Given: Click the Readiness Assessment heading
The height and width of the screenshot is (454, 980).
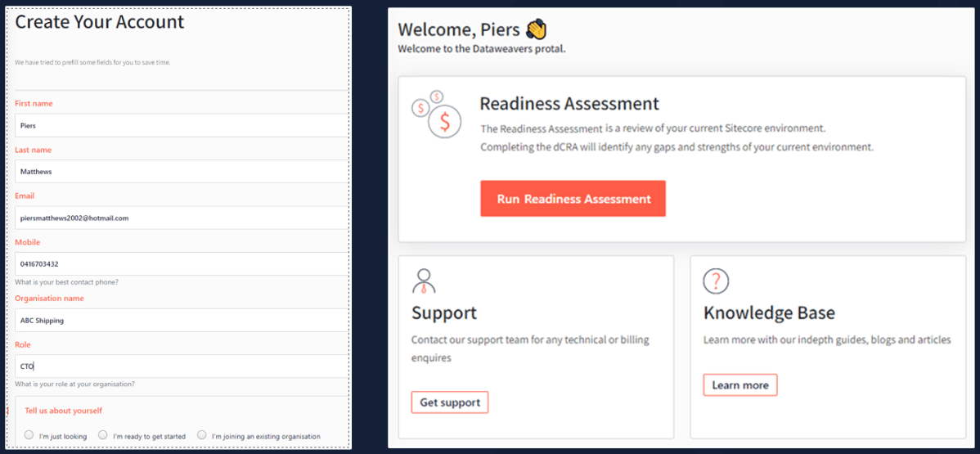Looking at the screenshot, I should click(569, 104).
